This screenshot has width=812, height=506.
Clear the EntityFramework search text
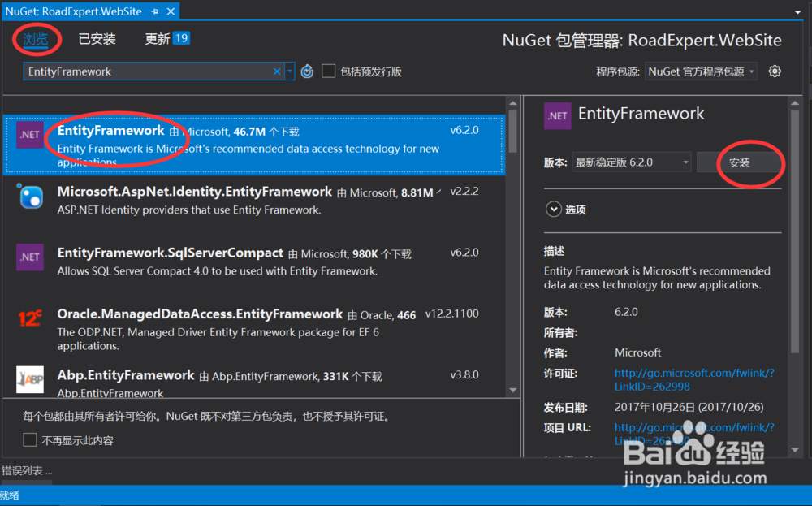277,71
